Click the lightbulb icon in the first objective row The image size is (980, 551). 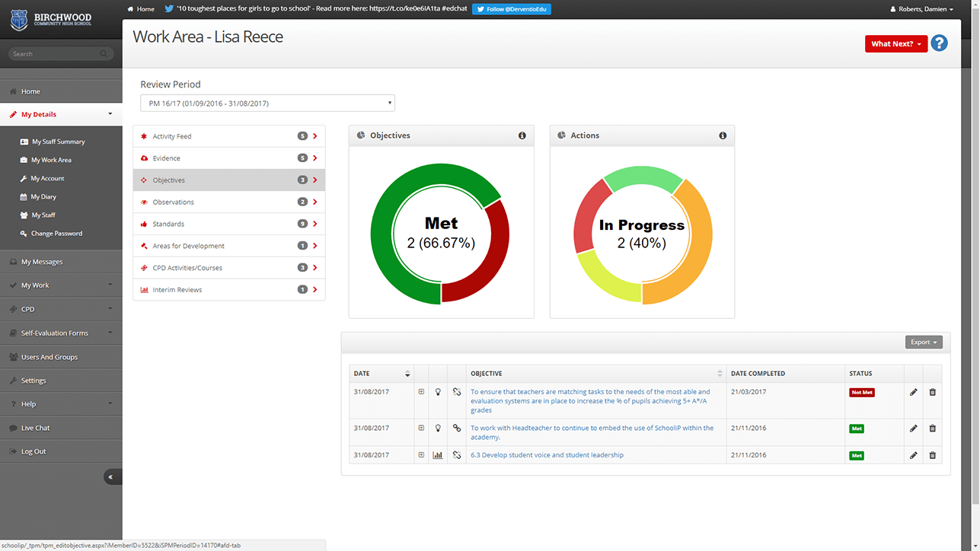pos(438,392)
